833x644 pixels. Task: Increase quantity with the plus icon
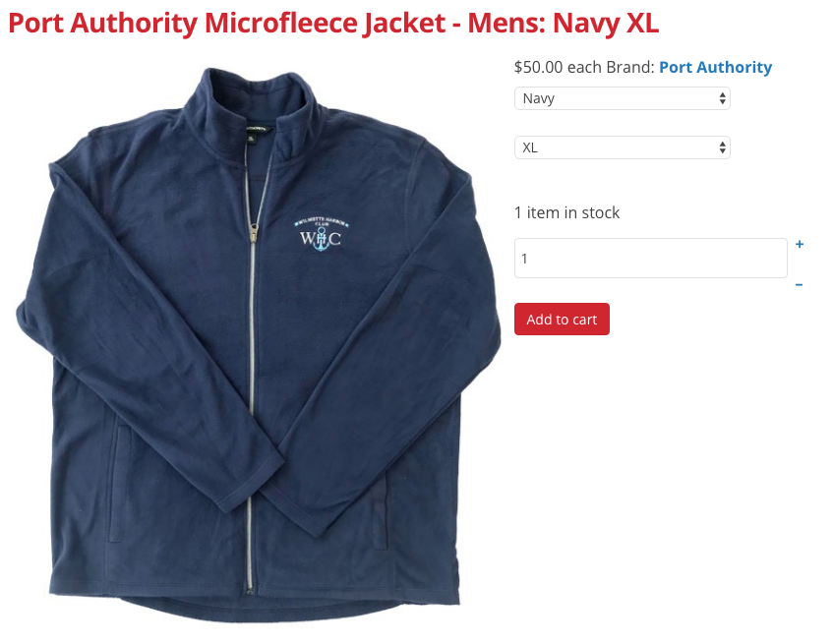[x=799, y=244]
